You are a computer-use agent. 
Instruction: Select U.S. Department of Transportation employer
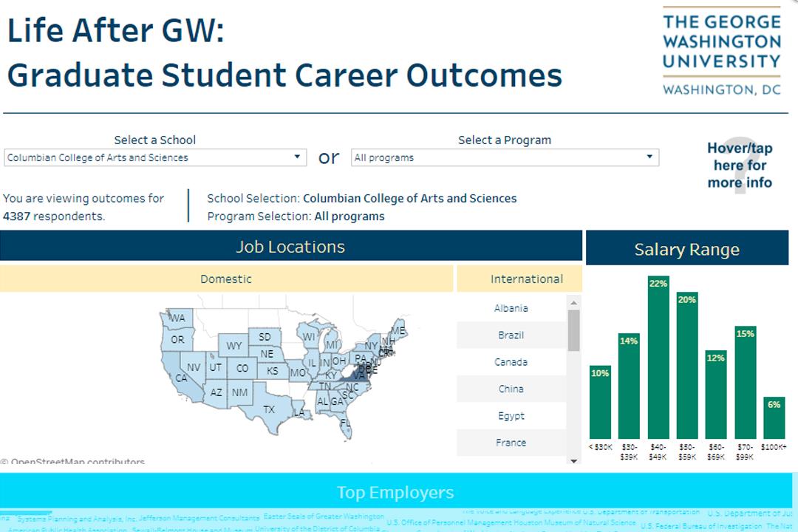coord(641,511)
